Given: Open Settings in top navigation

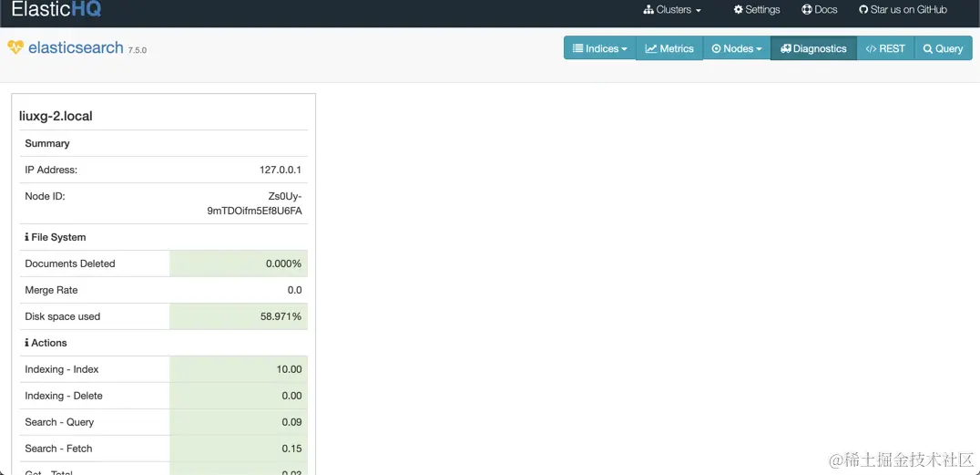Looking at the screenshot, I should click(757, 10).
